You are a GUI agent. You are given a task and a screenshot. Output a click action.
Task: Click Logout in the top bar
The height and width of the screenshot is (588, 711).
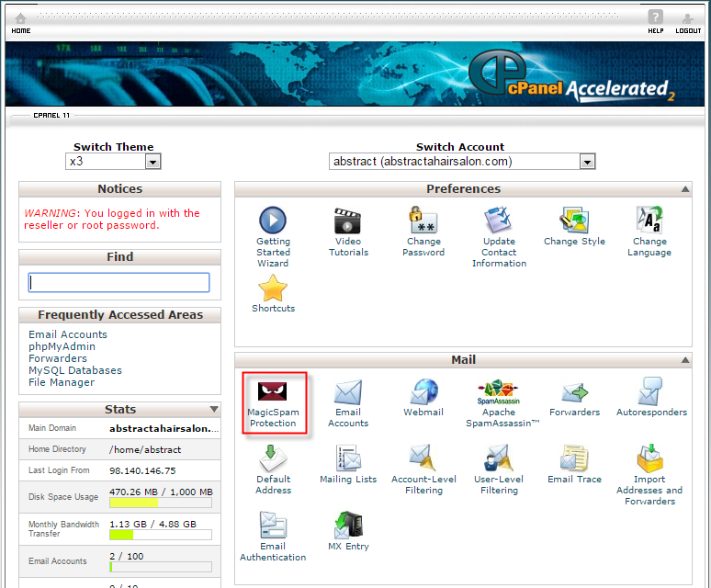(x=687, y=22)
